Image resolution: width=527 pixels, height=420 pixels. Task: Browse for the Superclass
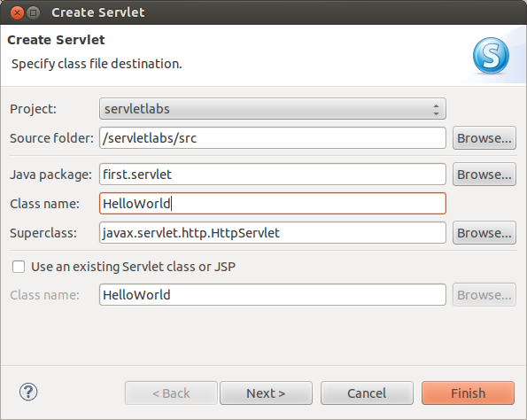(484, 233)
